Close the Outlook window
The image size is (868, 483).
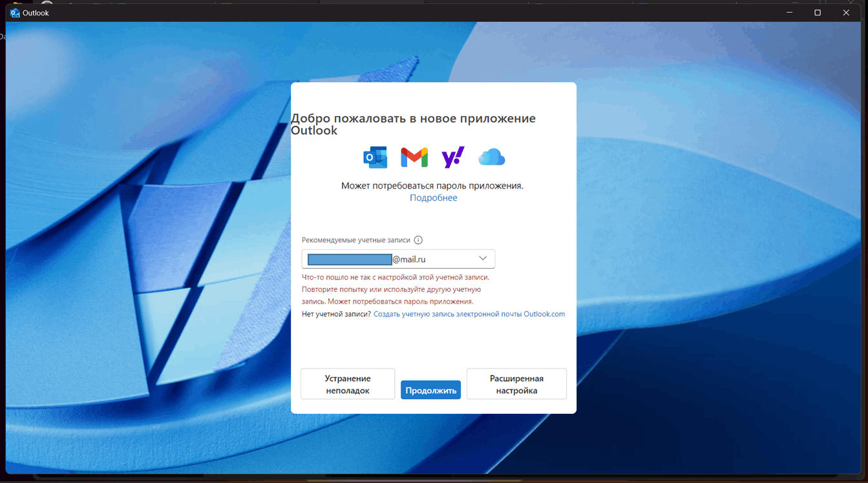click(846, 13)
